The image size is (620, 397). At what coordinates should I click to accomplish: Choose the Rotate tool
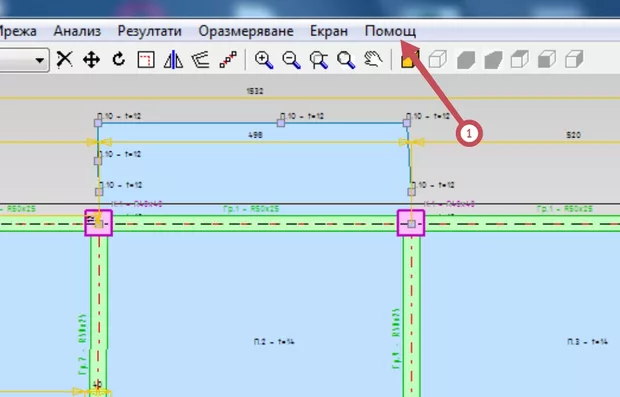(x=119, y=60)
